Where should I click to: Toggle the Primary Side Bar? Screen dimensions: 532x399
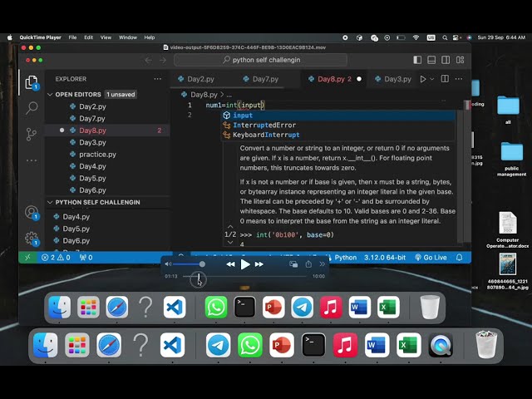[417, 60]
